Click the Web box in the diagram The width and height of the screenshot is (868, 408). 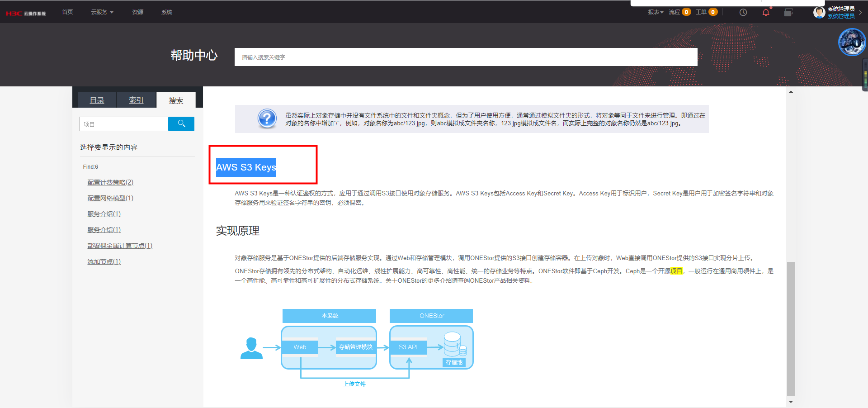(x=300, y=347)
